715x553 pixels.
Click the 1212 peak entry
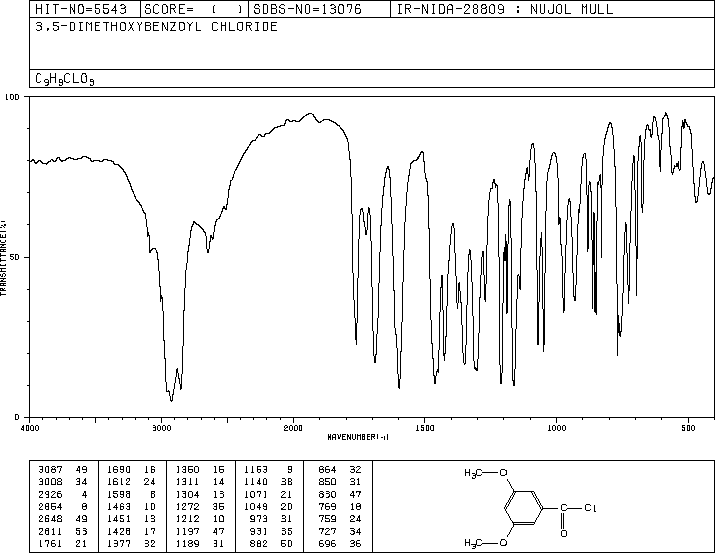[200, 519]
